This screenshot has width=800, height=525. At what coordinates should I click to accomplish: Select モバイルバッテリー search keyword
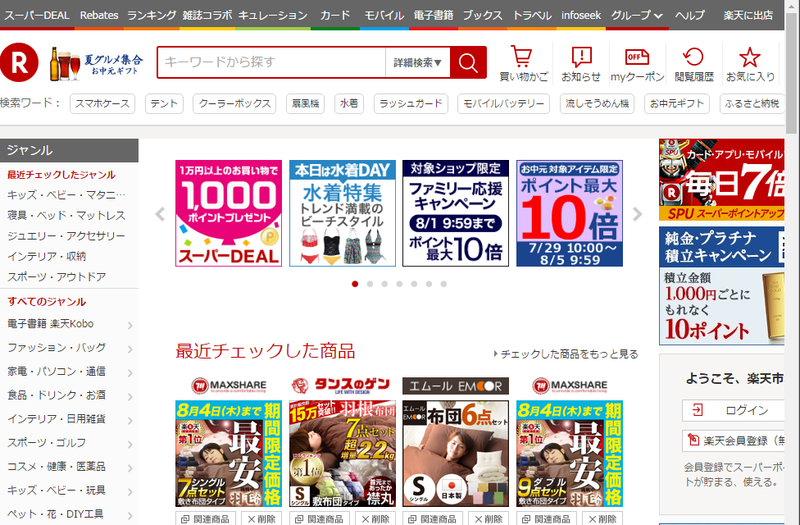click(x=504, y=104)
